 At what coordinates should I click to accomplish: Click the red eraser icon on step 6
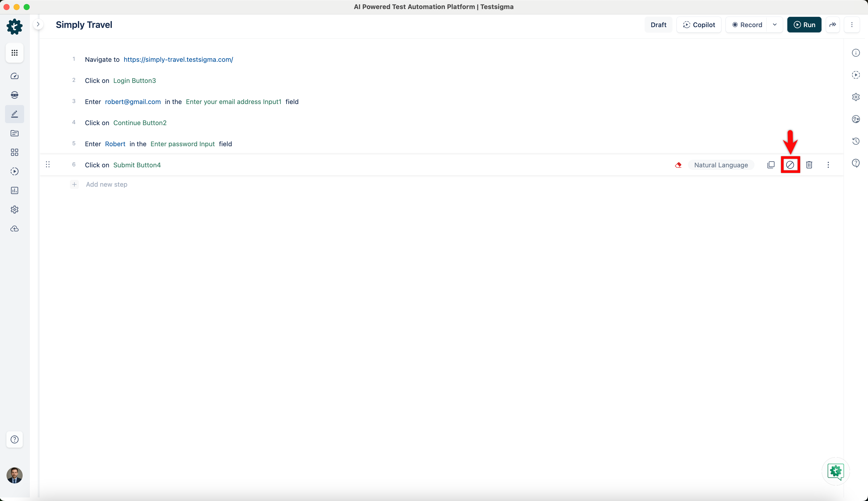pos(678,165)
